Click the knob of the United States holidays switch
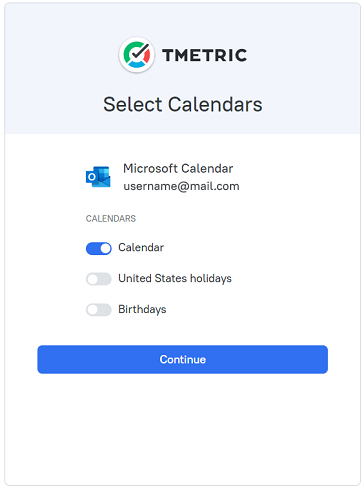 point(92,279)
